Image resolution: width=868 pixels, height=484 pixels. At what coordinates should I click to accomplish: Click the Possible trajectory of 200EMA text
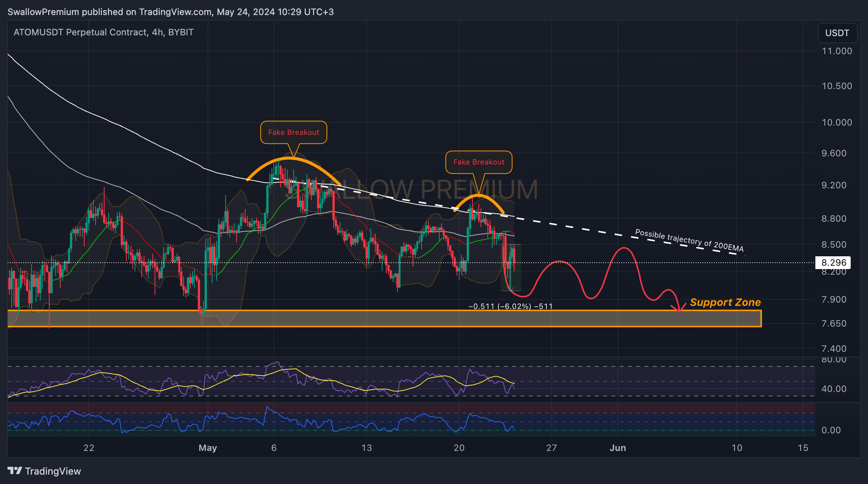(689, 240)
